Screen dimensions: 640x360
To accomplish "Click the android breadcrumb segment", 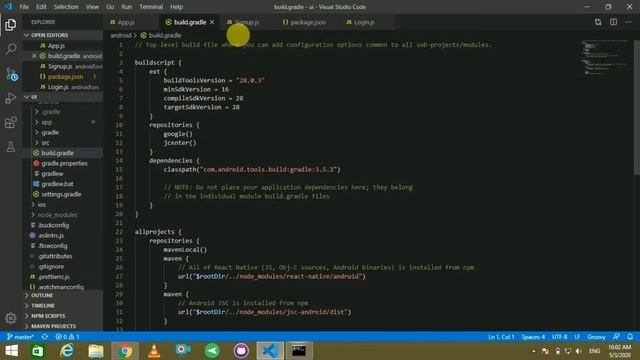I will [121, 36].
